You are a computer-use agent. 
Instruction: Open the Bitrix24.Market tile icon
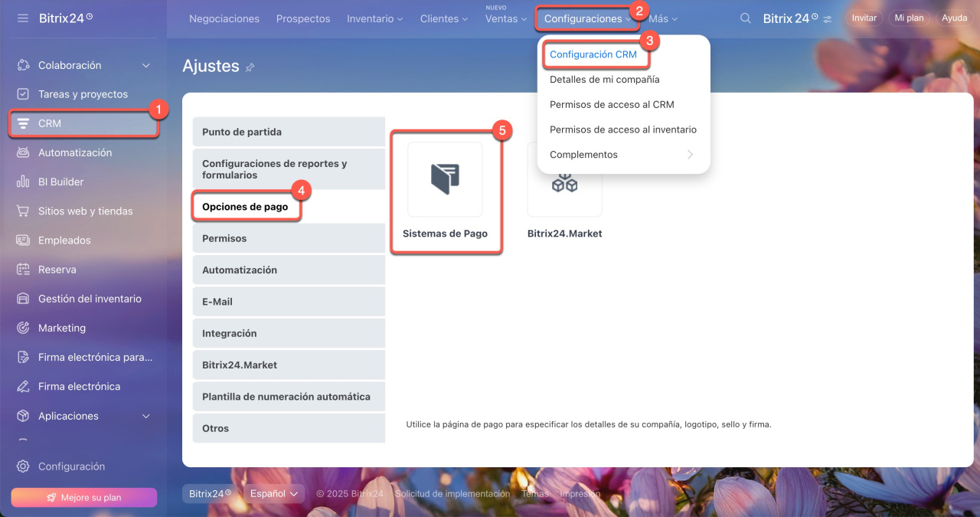pyautogui.click(x=564, y=179)
